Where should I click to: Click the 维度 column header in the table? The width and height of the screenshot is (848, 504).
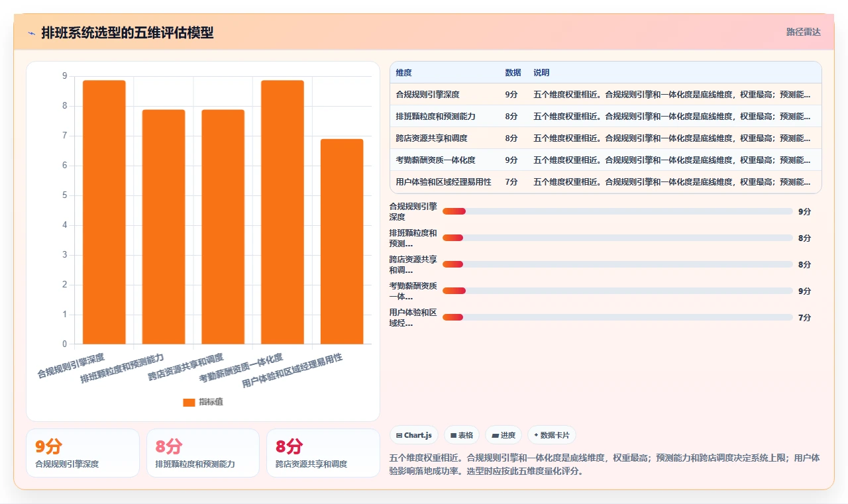tap(403, 73)
